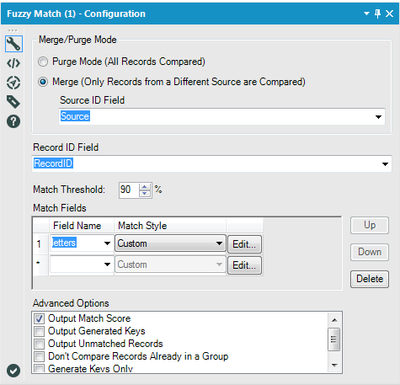400x385 pixels.
Task: Open Match Style Custom dropdown in row 1
Action: point(170,244)
